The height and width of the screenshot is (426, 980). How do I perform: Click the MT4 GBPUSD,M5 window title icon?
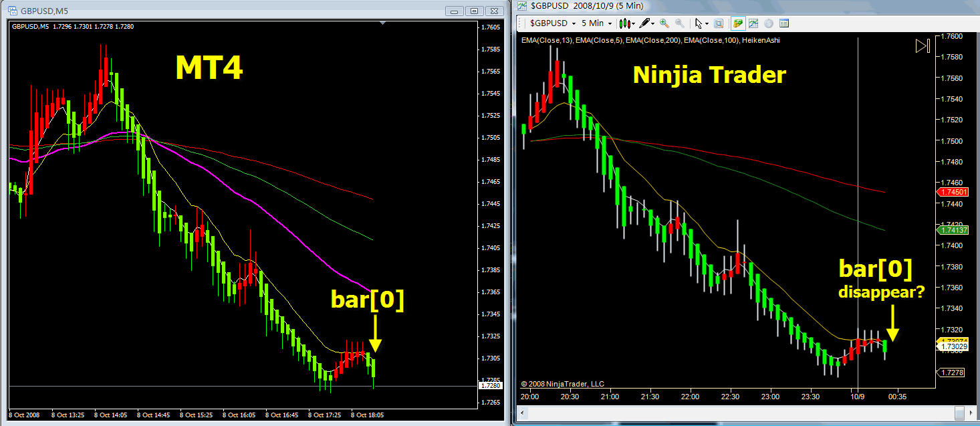pyautogui.click(x=13, y=11)
